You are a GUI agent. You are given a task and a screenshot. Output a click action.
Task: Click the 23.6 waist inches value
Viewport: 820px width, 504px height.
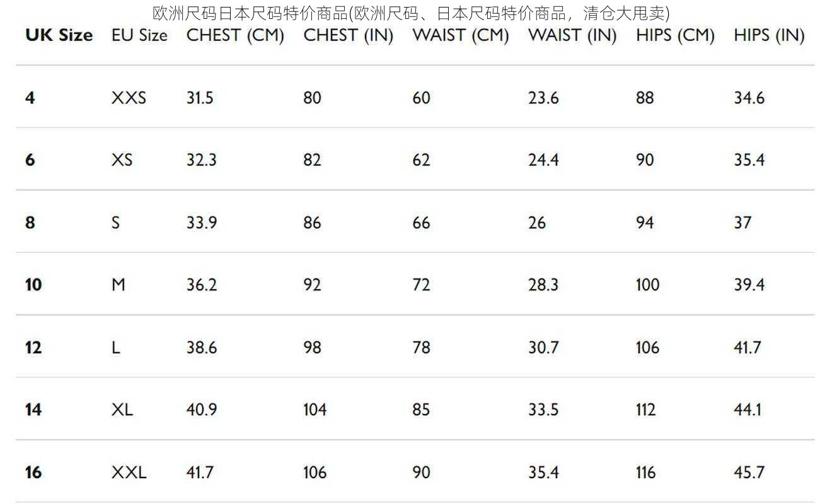point(543,98)
